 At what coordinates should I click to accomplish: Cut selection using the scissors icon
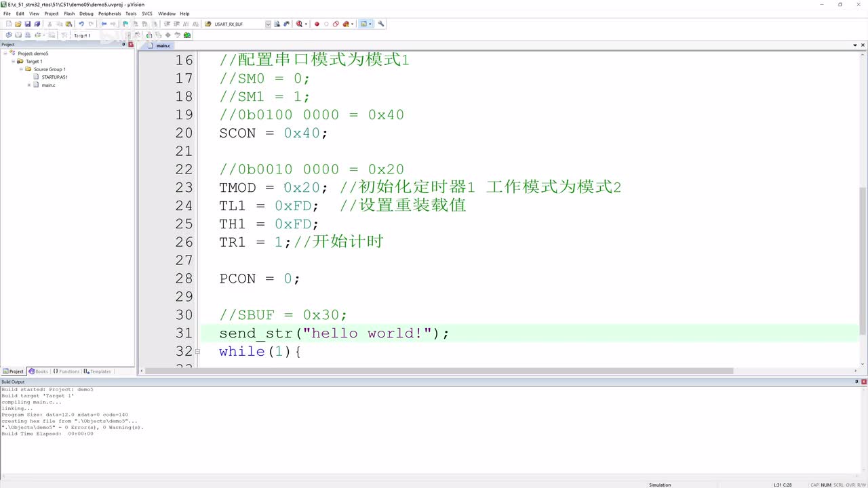click(x=50, y=24)
